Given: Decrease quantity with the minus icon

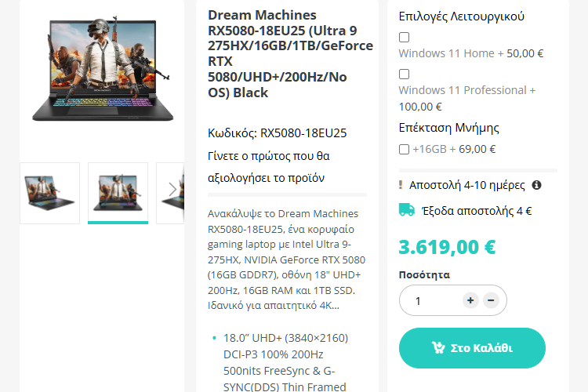Looking at the screenshot, I should tap(491, 300).
